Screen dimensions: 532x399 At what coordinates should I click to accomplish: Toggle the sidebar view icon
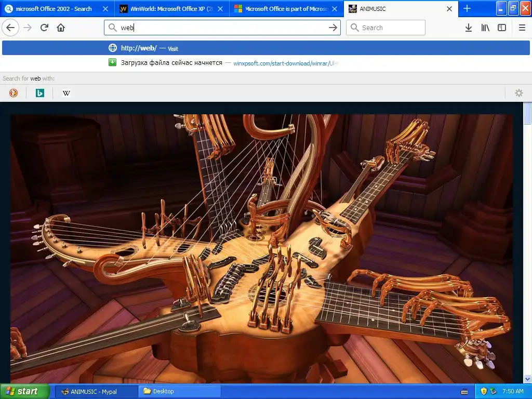click(502, 28)
